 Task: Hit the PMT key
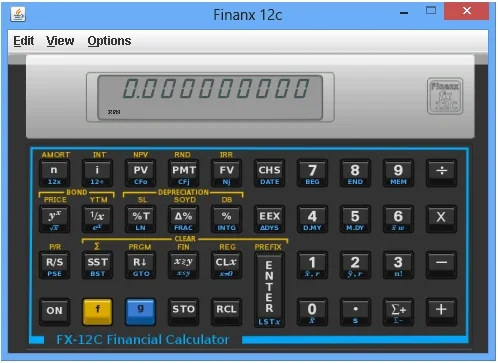point(183,173)
